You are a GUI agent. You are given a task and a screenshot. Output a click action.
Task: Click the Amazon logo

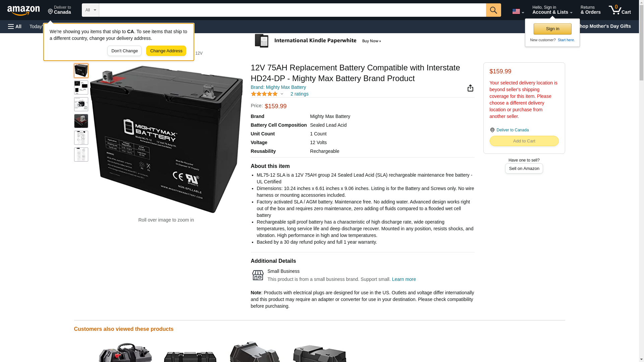click(x=23, y=10)
